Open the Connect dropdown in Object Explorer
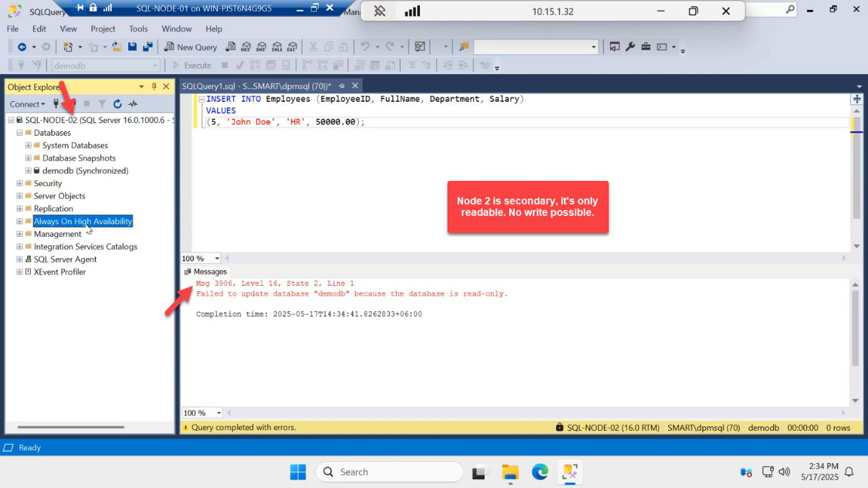The height and width of the screenshot is (488, 868). tap(27, 104)
